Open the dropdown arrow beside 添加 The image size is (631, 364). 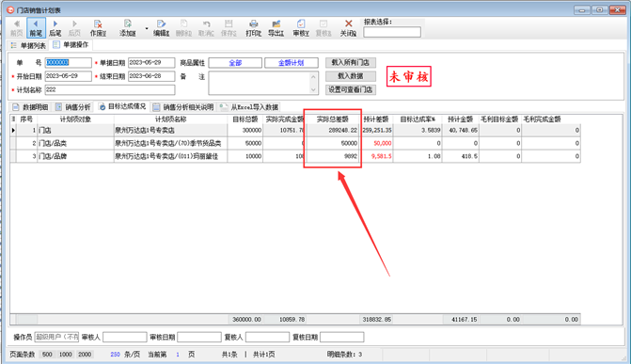(147, 28)
